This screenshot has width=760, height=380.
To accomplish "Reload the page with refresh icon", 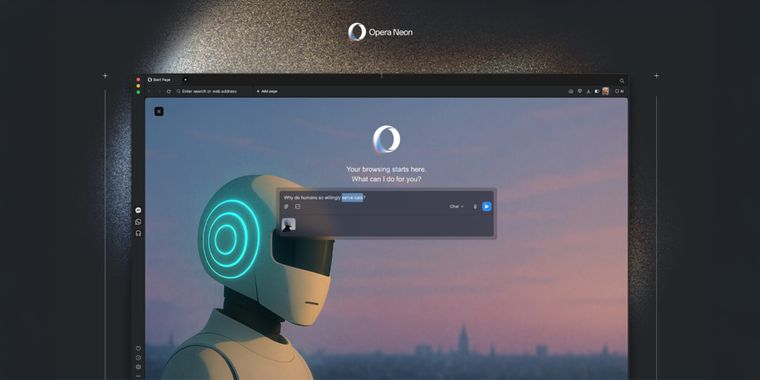I will click(x=169, y=91).
